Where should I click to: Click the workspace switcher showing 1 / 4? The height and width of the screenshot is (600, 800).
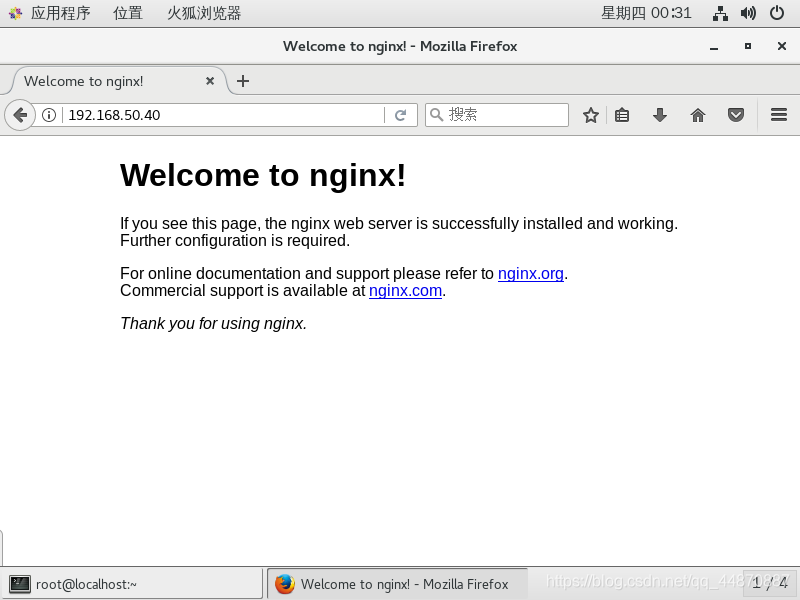pos(769,583)
